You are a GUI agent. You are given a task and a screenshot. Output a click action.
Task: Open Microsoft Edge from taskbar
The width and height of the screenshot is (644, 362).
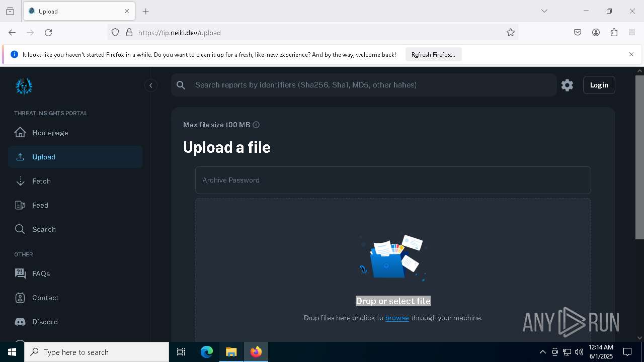207,352
